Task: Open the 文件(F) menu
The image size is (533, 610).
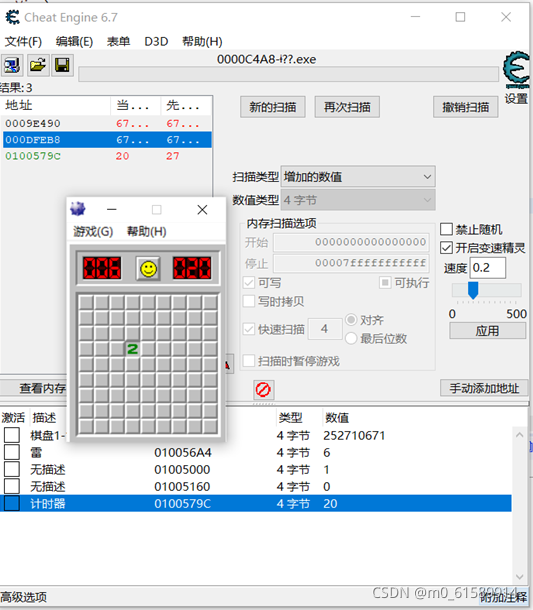Action: coord(23,41)
